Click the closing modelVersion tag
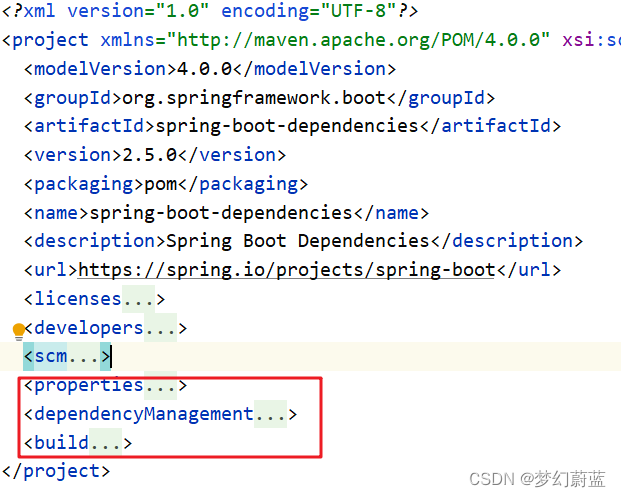 (x=314, y=69)
